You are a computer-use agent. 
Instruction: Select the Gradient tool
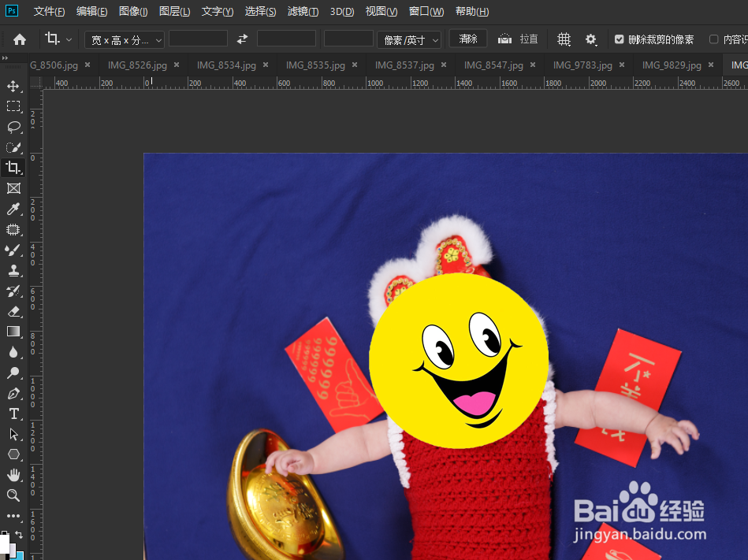click(13, 332)
